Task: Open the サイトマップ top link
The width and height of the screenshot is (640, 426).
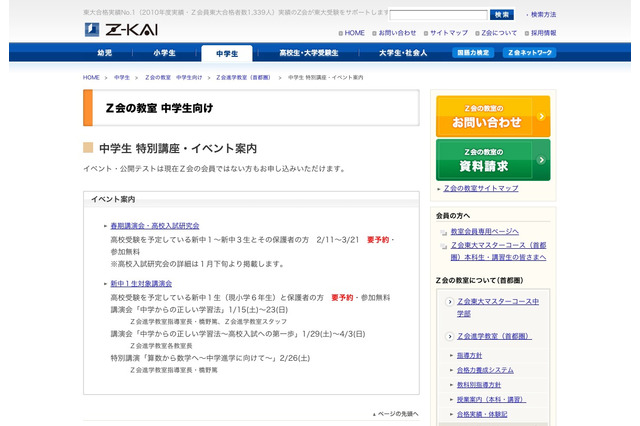Action: click(449, 33)
